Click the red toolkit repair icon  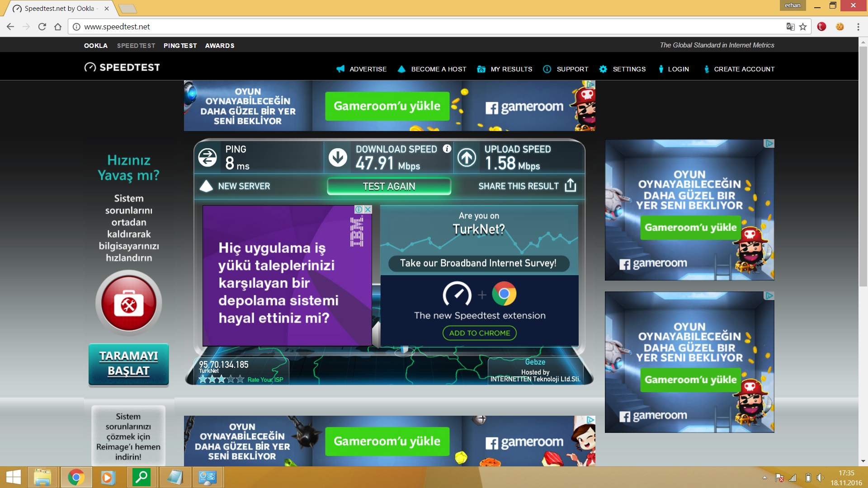pyautogui.click(x=129, y=303)
